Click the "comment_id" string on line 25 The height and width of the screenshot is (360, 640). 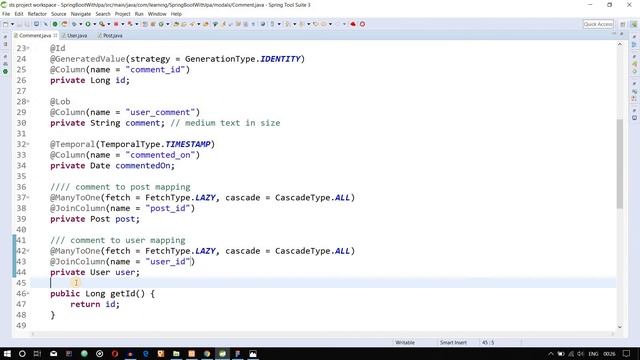tap(156, 70)
